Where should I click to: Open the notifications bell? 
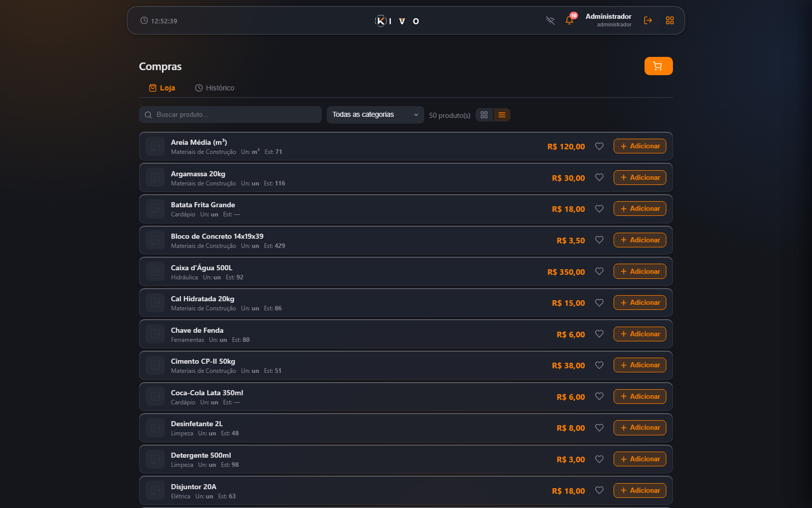[569, 20]
